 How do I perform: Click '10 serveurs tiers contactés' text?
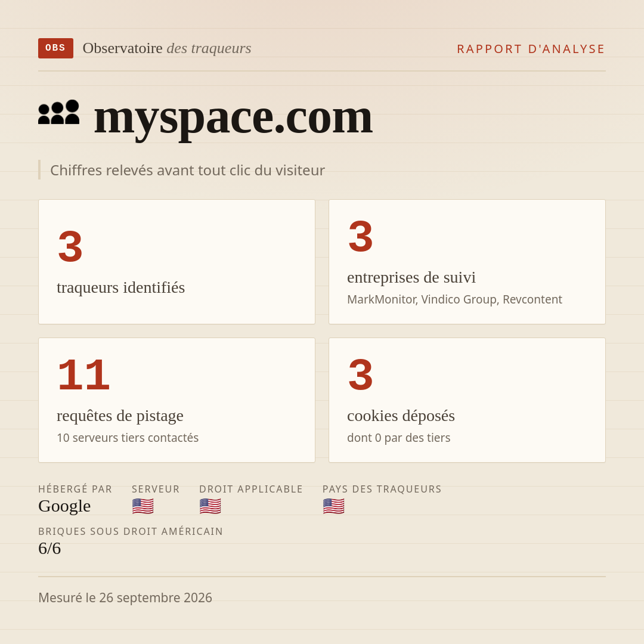click(x=128, y=438)
